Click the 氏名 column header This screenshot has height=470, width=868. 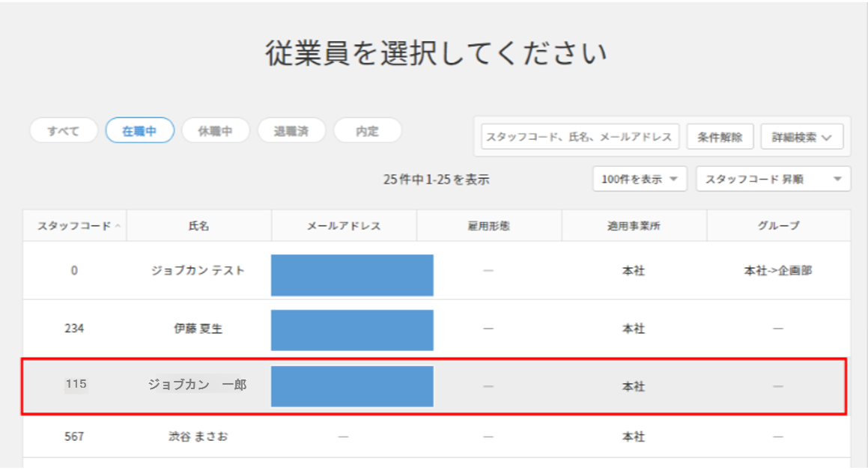pyautogui.click(x=198, y=226)
